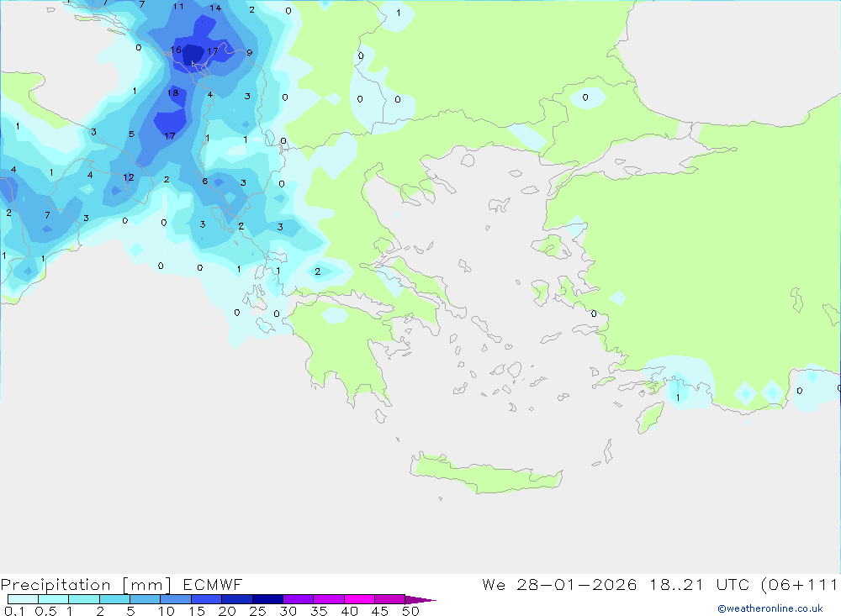
Task: Click the legend label 40
Action: (349, 611)
